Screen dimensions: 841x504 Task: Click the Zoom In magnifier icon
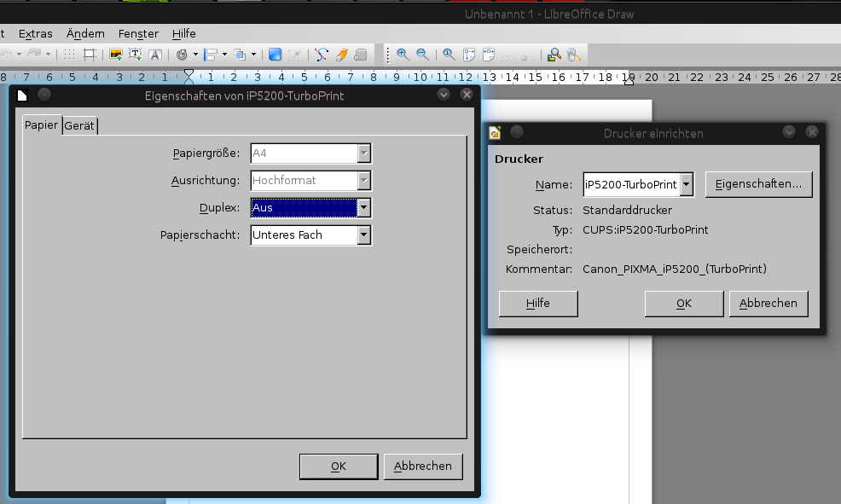pos(403,55)
